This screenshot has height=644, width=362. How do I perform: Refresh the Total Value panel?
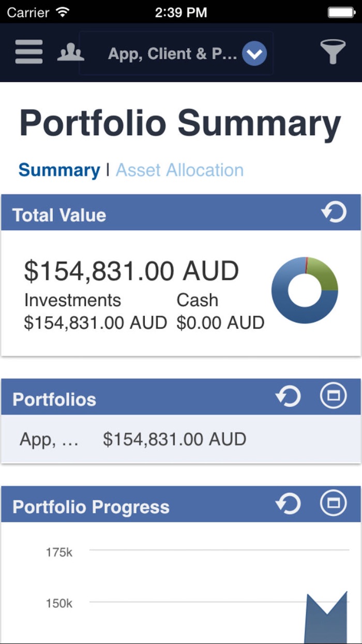[x=334, y=213]
